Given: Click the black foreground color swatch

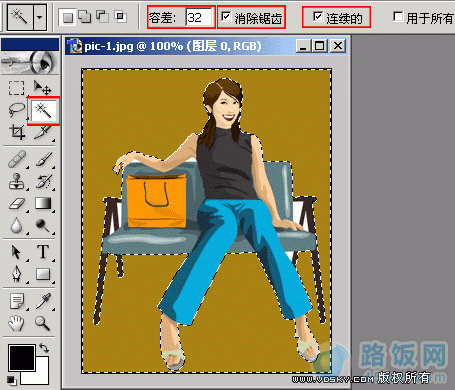Looking at the screenshot, I should click(x=22, y=358).
